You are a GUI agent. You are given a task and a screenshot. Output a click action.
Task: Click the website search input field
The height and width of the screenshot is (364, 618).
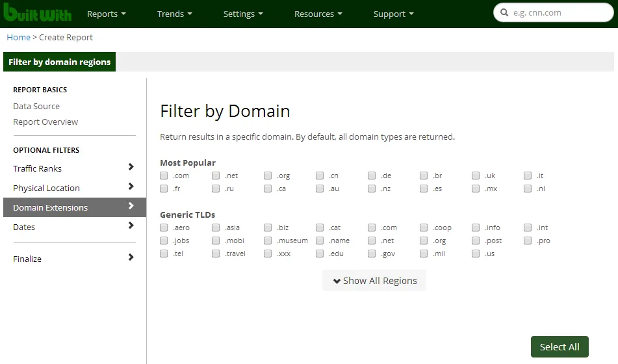pyautogui.click(x=559, y=12)
